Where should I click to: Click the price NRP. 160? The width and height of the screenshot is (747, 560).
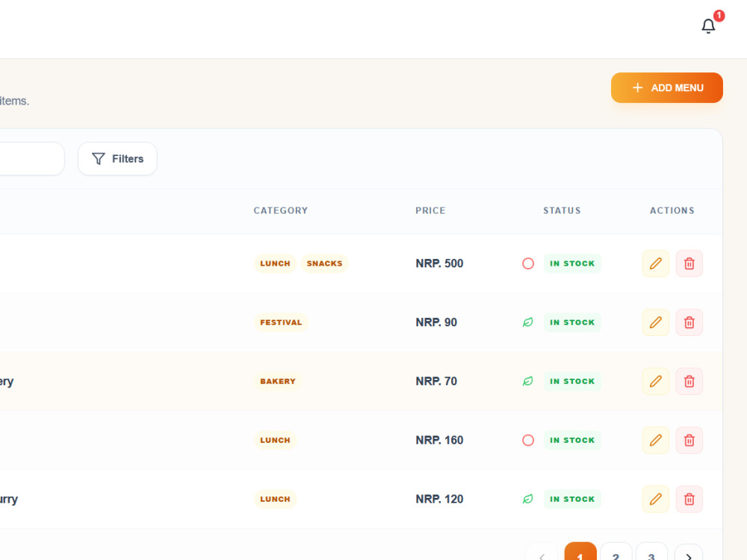tap(439, 440)
